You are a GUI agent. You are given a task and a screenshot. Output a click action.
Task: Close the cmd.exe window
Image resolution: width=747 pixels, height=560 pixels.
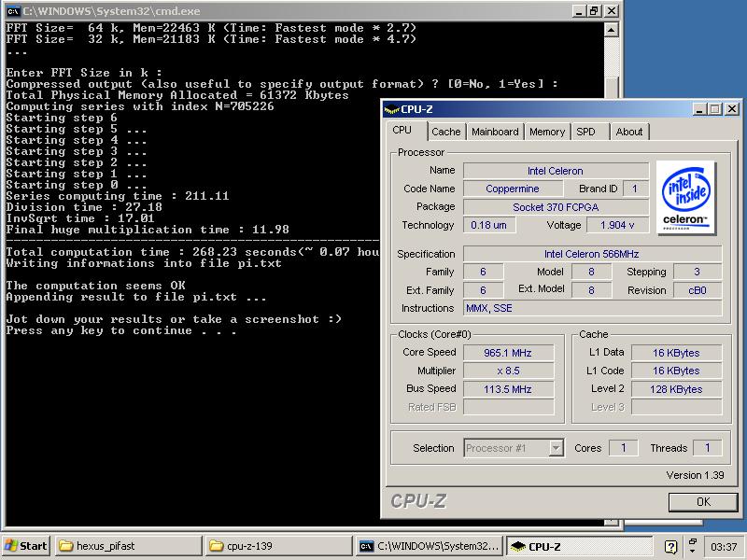tap(612, 11)
